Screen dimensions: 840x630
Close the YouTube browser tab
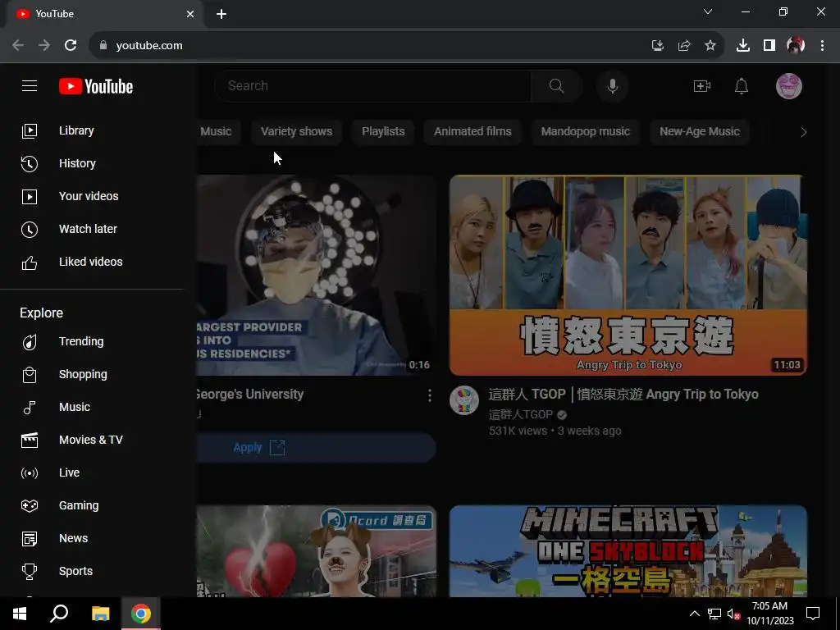pyautogui.click(x=190, y=14)
